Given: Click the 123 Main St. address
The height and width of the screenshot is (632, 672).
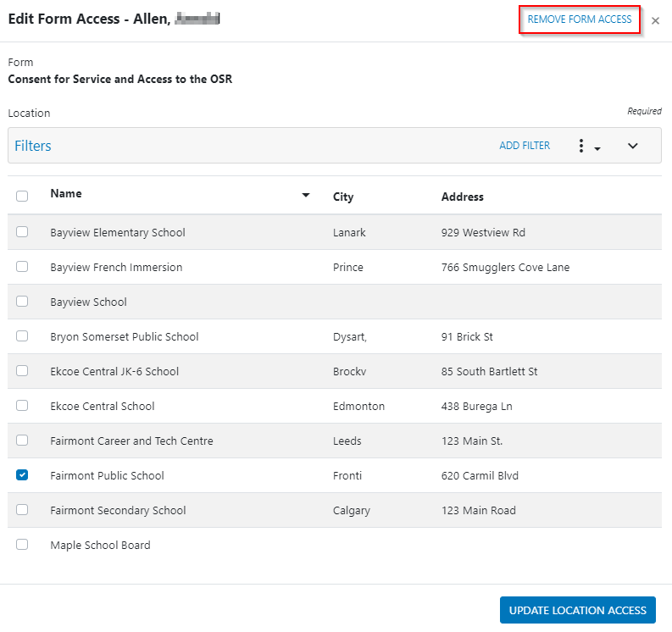Looking at the screenshot, I should point(472,441).
